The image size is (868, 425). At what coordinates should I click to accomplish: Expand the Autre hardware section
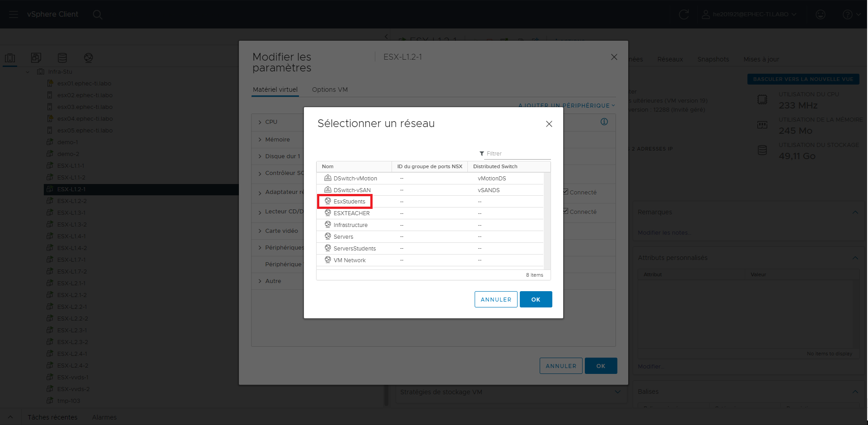pos(260,281)
